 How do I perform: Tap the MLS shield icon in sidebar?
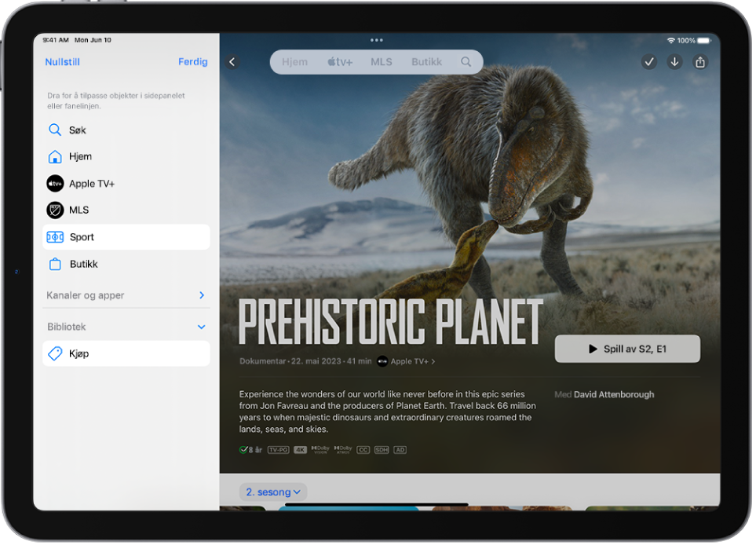tap(55, 210)
